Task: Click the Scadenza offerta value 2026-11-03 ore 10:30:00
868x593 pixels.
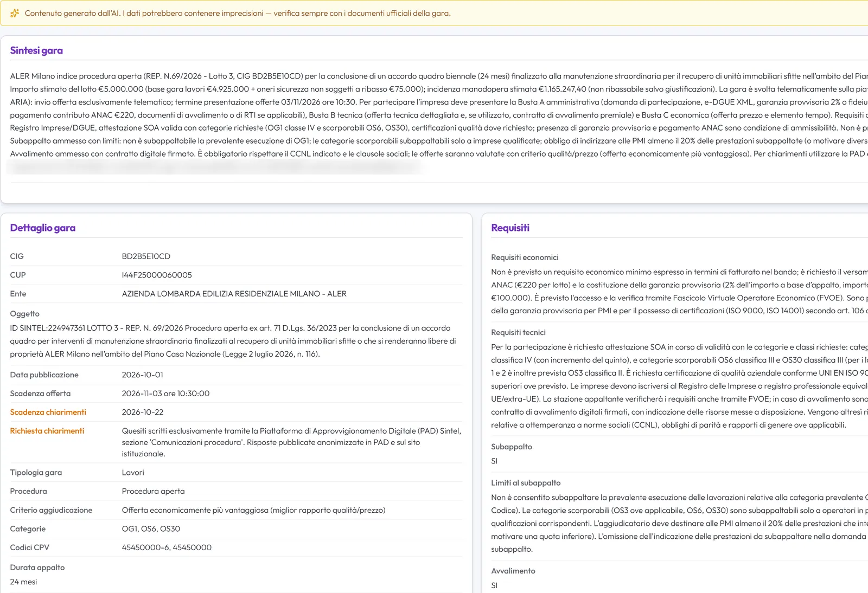Action: click(165, 394)
